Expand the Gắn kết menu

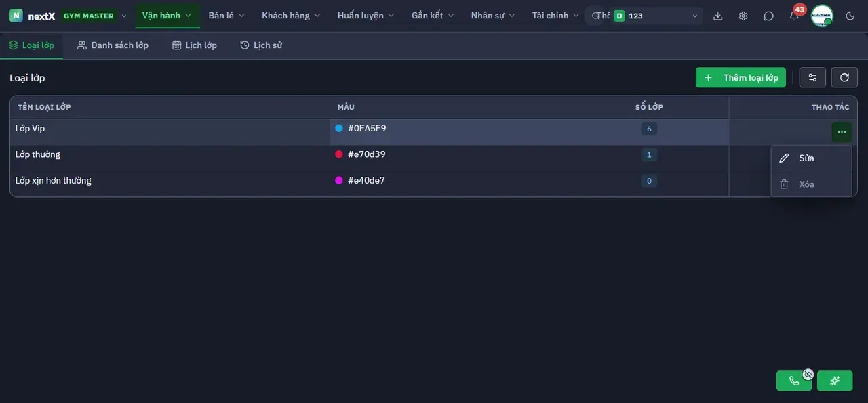click(433, 16)
